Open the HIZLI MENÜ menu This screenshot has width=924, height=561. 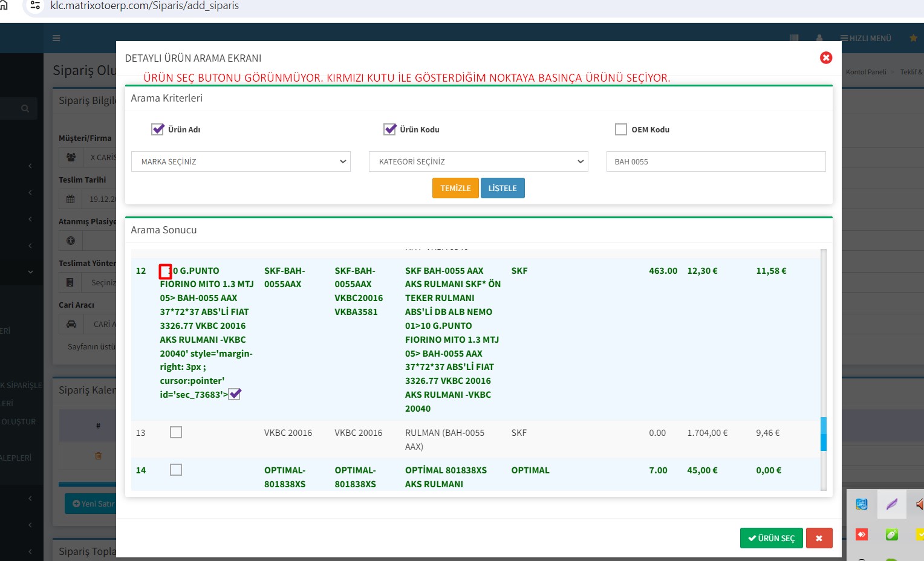click(x=865, y=38)
